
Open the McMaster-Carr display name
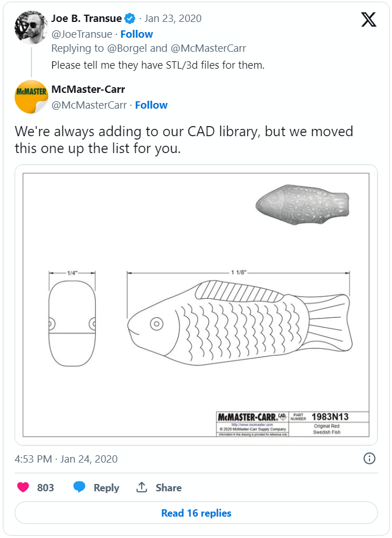coord(88,89)
